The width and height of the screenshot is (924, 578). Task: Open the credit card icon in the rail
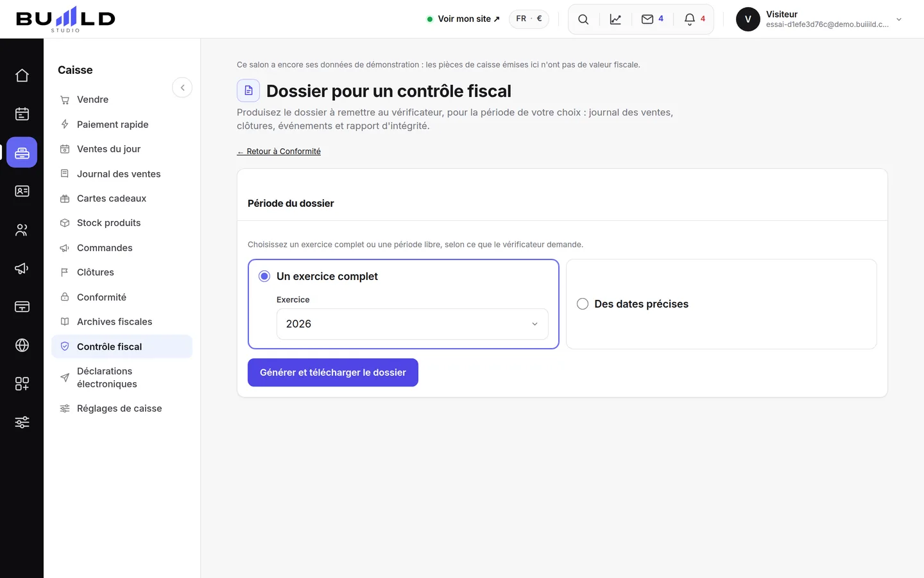coord(22,307)
